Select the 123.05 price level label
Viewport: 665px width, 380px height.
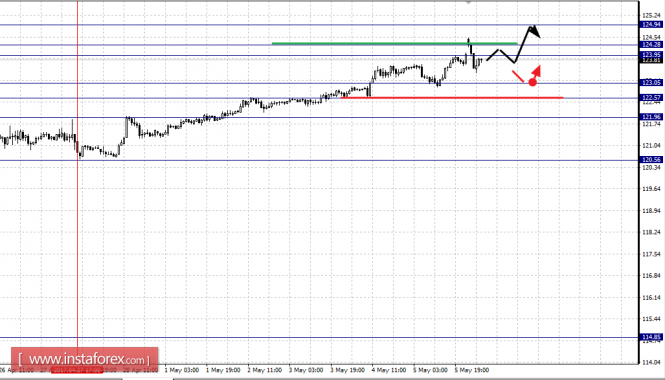coord(651,83)
